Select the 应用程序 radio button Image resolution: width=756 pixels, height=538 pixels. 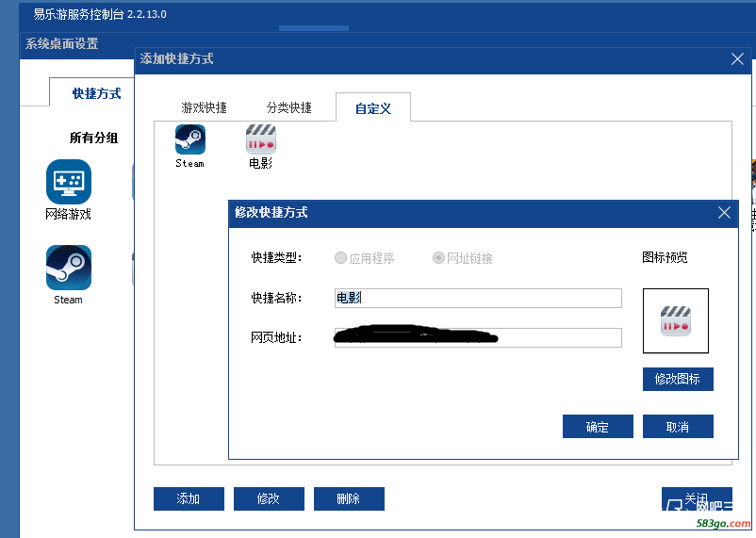341,258
